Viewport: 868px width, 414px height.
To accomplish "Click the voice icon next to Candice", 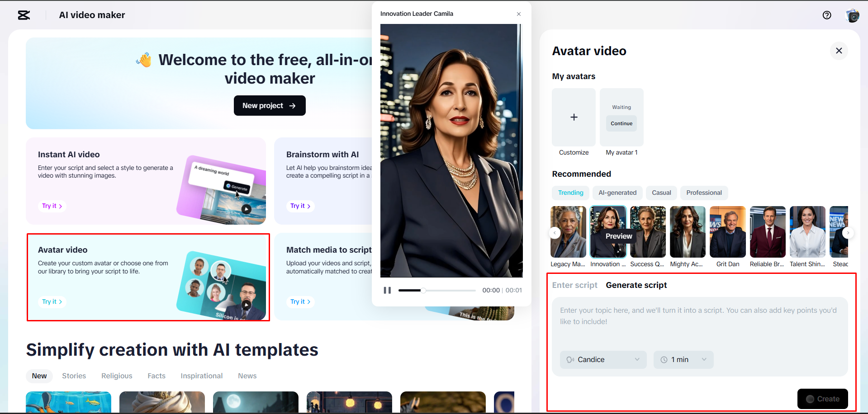I will tap(570, 359).
